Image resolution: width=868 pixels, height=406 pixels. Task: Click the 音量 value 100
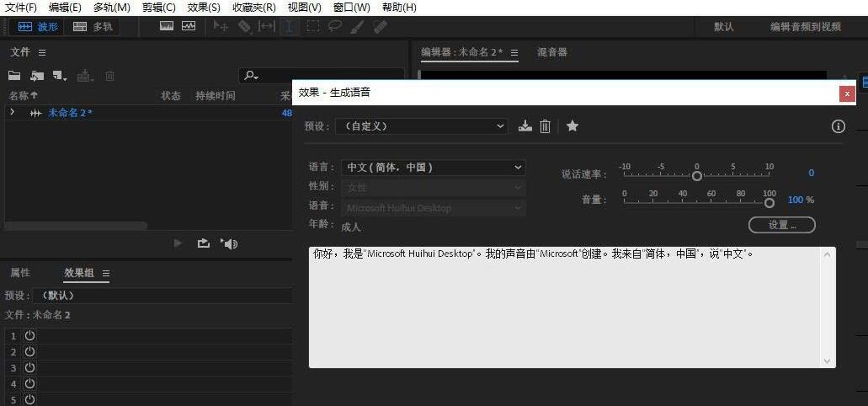click(x=796, y=200)
